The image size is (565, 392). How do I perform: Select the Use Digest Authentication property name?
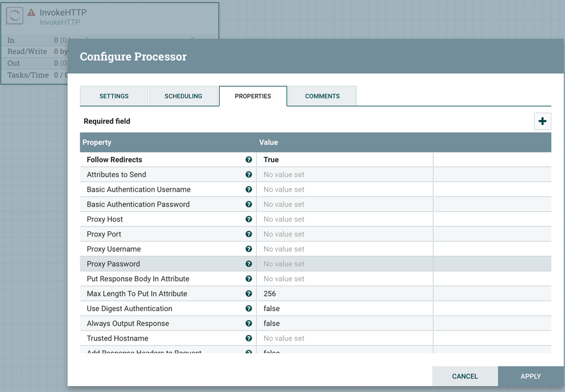[x=130, y=308]
